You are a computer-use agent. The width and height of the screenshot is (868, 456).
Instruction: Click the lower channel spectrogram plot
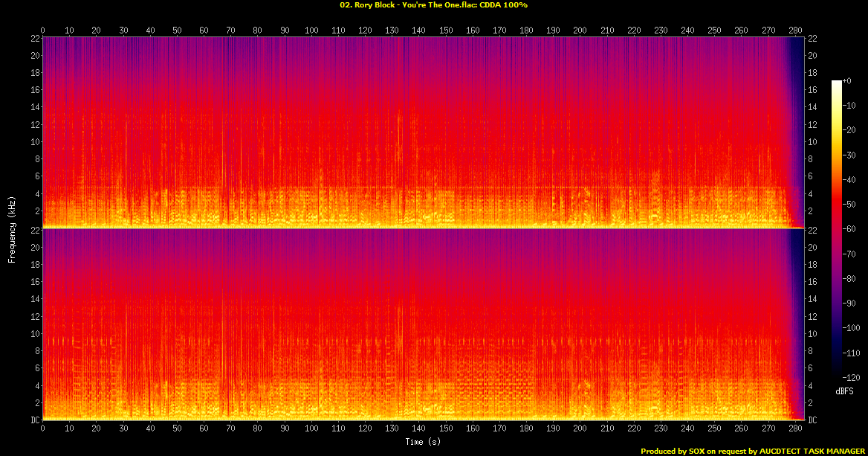[423, 324]
